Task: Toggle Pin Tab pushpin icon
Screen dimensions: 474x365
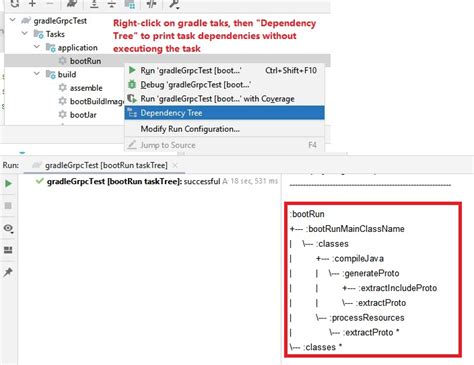Action: tap(8, 272)
